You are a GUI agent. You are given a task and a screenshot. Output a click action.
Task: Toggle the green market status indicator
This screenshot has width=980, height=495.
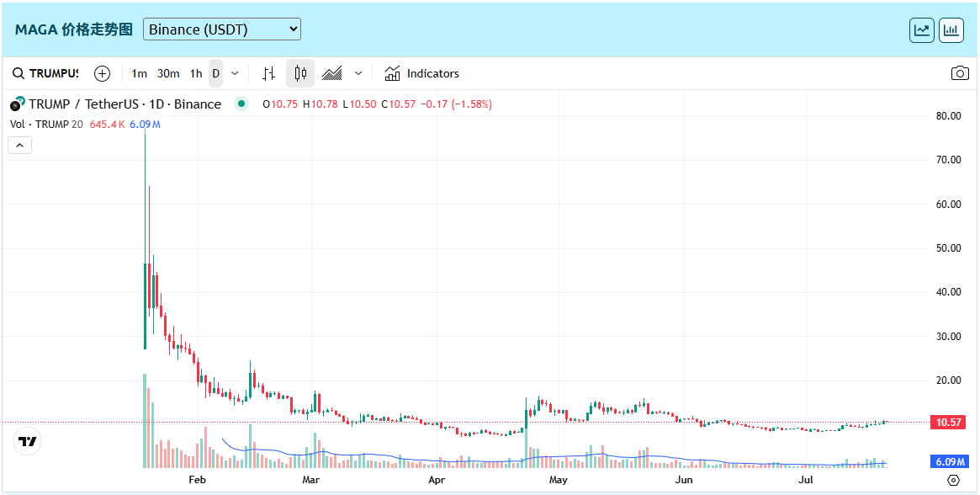(241, 104)
